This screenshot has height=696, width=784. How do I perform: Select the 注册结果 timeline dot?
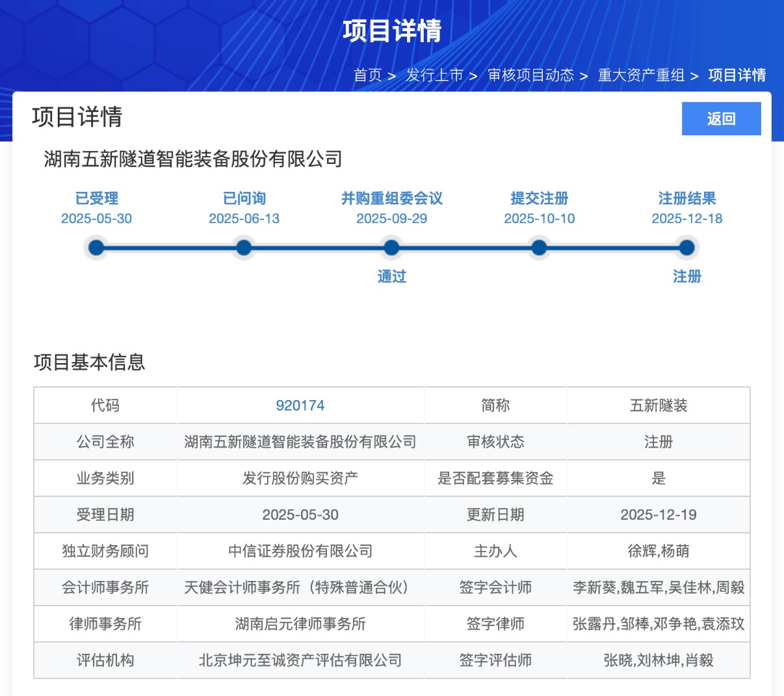click(x=686, y=248)
